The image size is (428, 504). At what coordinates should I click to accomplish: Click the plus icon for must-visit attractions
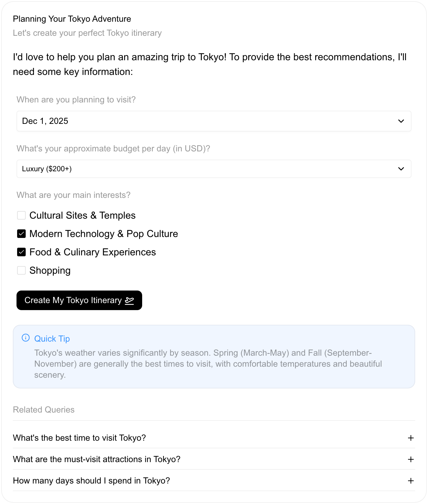[411, 459]
